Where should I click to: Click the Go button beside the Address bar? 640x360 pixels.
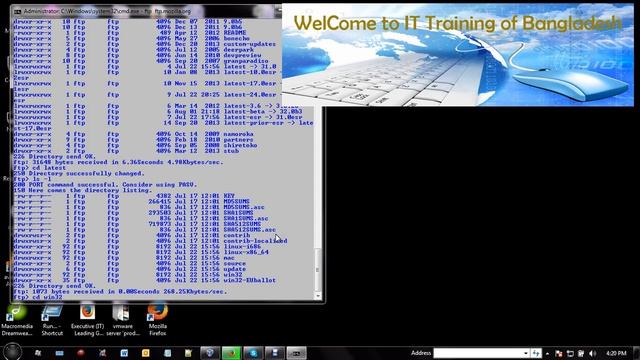(536, 353)
